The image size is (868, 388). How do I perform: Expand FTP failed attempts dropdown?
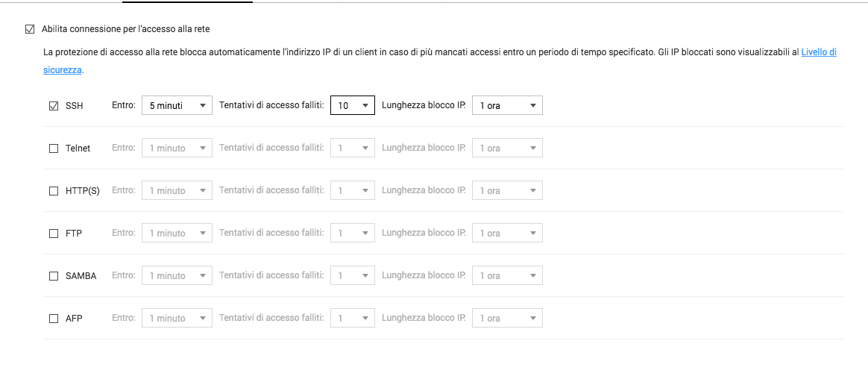pyautogui.click(x=353, y=234)
